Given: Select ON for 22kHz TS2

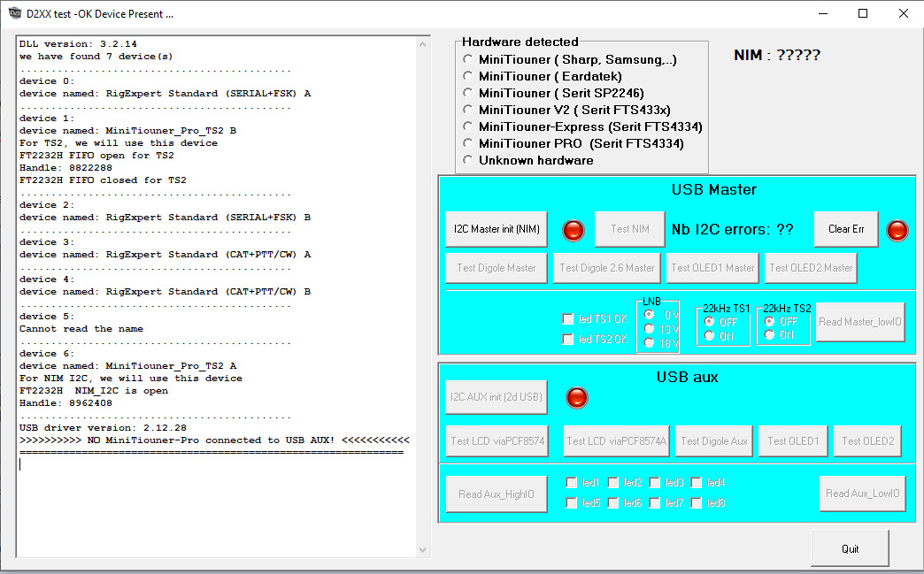Looking at the screenshot, I should (769, 334).
